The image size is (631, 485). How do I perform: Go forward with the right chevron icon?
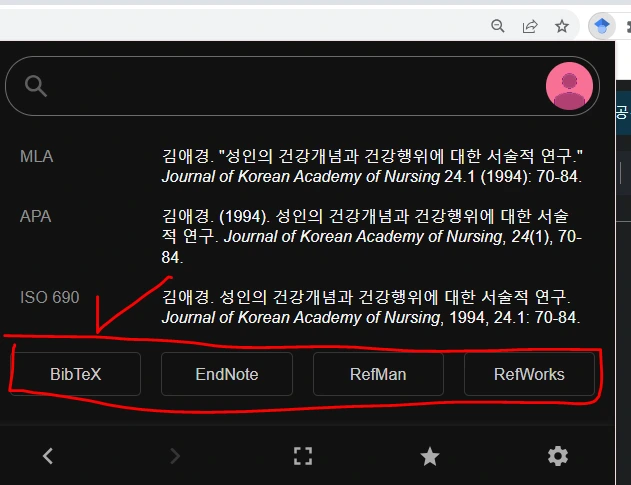click(175, 456)
